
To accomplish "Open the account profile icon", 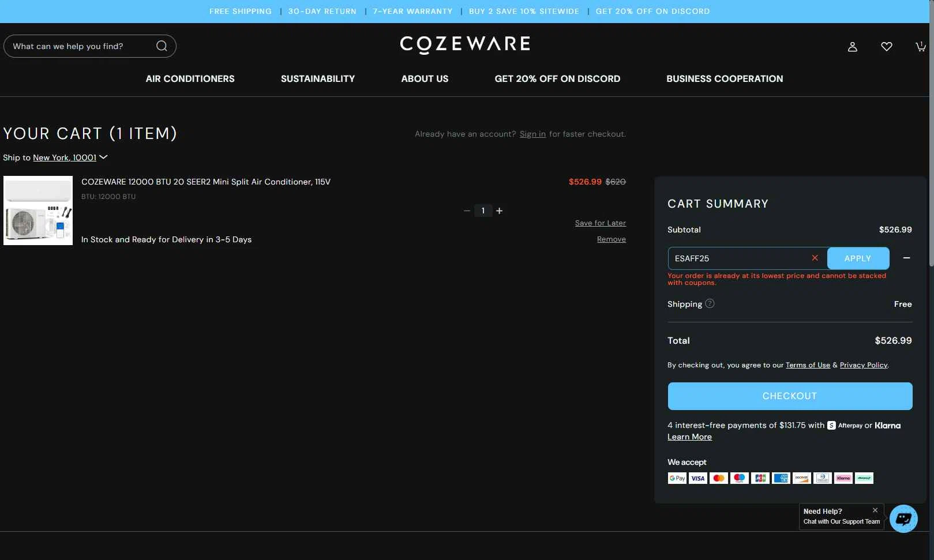I will [852, 47].
